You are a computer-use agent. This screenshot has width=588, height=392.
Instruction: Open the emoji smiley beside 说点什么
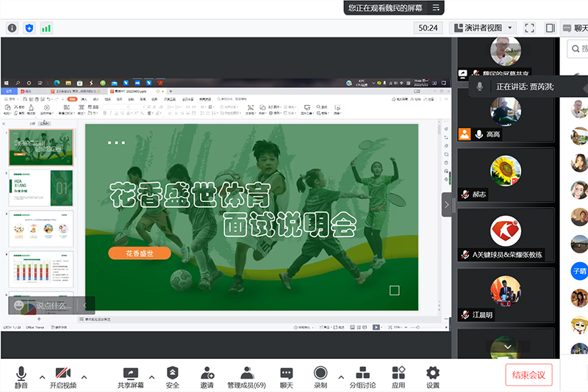(19, 305)
